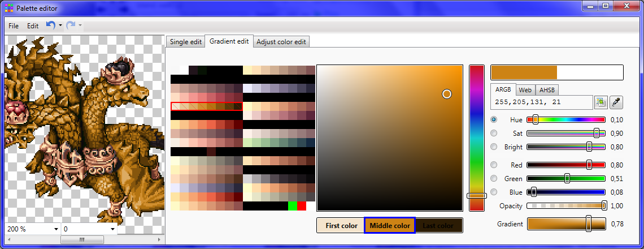Image resolution: width=644 pixels, height=249 pixels.
Task: Click the Redo arrow icon
Action: (x=71, y=25)
